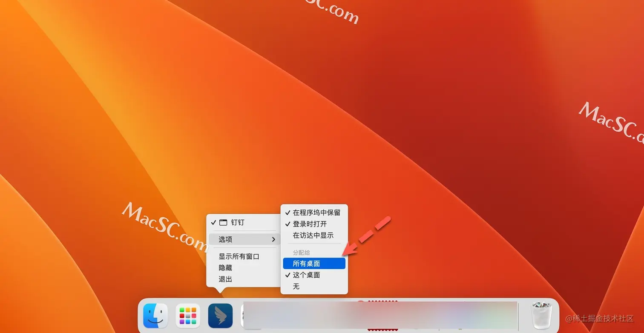Toggle 登录时打开 option
644x333 pixels.
pyautogui.click(x=314, y=224)
